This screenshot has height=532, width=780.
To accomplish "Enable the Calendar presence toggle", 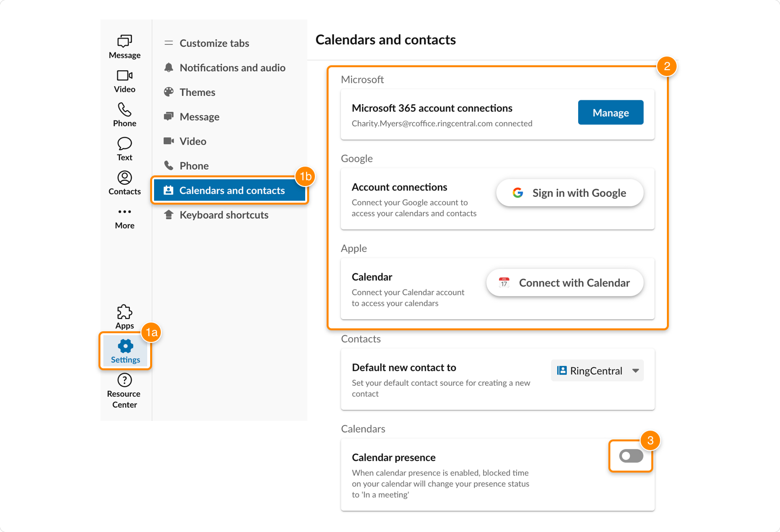I will coord(630,456).
